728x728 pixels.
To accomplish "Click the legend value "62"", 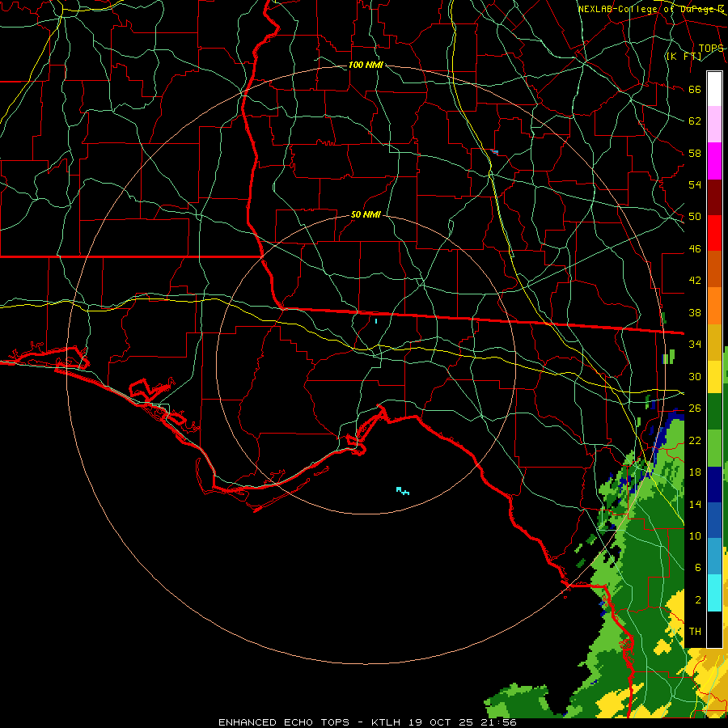I will click(x=695, y=121).
